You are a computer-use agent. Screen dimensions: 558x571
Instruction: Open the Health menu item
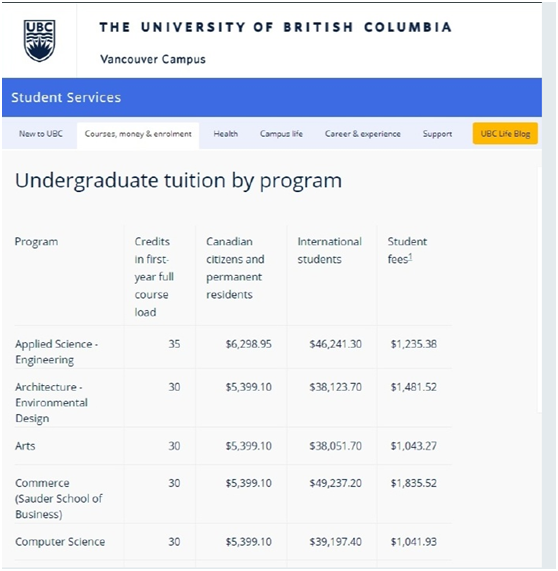(225, 134)
